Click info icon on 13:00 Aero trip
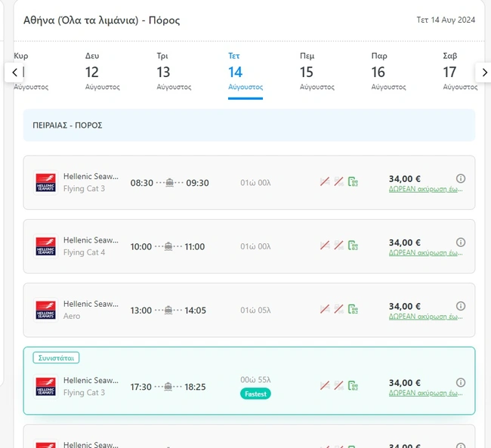This screenshot has width=491, height=448. click(x=461, y=305)
